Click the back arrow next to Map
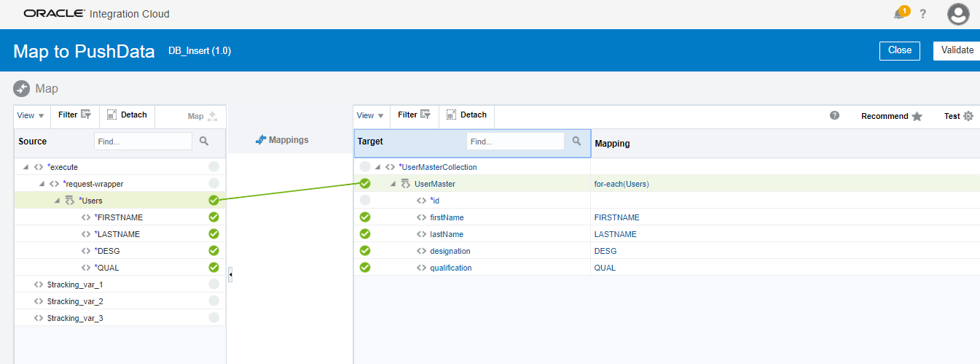Viewport: 980px width, 364px height. point(22,88)
